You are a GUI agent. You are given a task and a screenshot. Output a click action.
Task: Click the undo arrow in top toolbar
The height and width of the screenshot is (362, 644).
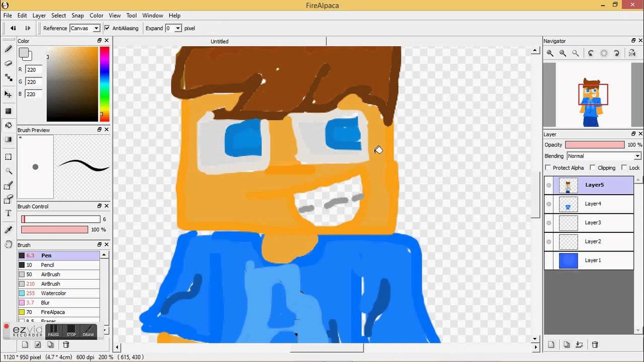click(13, 28)
